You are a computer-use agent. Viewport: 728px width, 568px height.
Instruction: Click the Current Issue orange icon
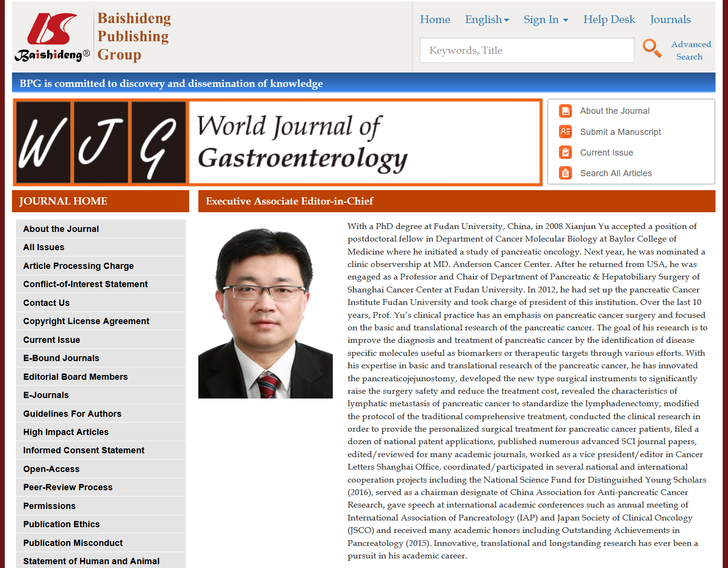[566, 152]
